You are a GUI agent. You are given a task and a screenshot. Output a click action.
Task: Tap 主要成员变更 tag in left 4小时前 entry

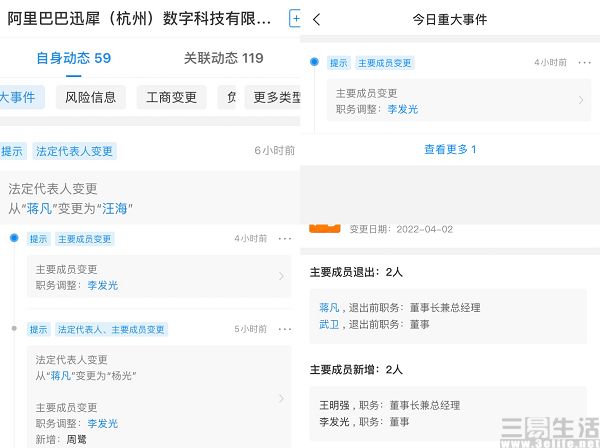[85, 239]
